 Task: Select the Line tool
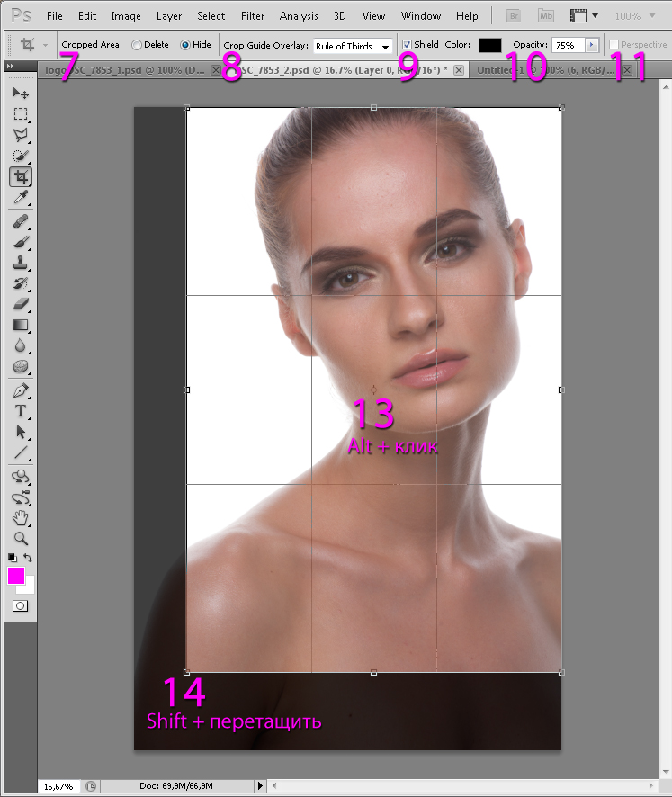coord(21,452)
